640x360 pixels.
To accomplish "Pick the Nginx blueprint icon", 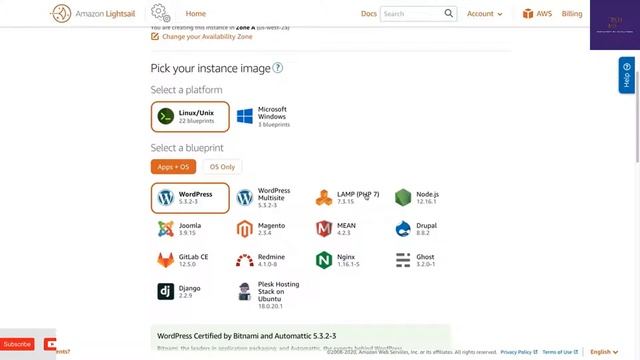I will [x=324, y=260].
